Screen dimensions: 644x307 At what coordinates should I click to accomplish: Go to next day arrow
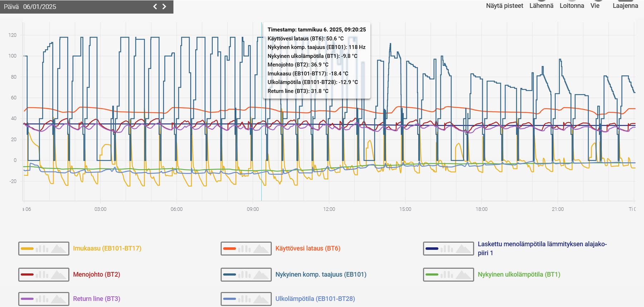[164, 6]
